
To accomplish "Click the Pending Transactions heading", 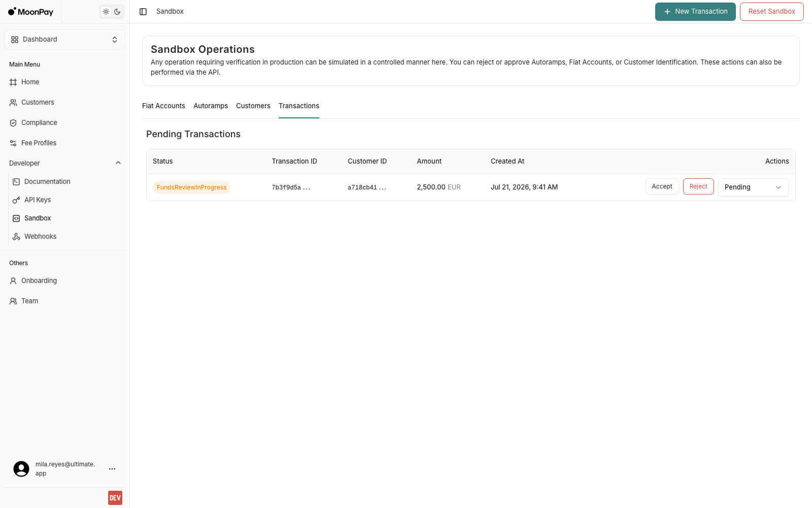I will 193,134.
